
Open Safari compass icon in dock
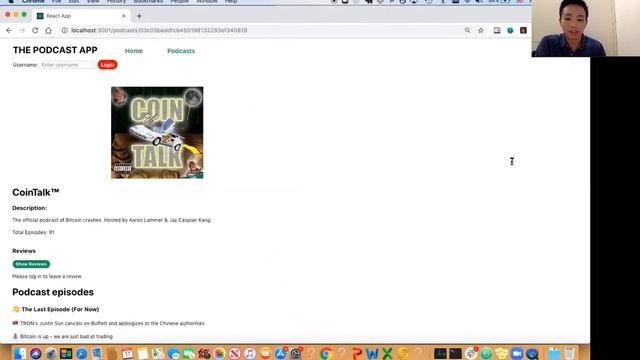point(82,353)
